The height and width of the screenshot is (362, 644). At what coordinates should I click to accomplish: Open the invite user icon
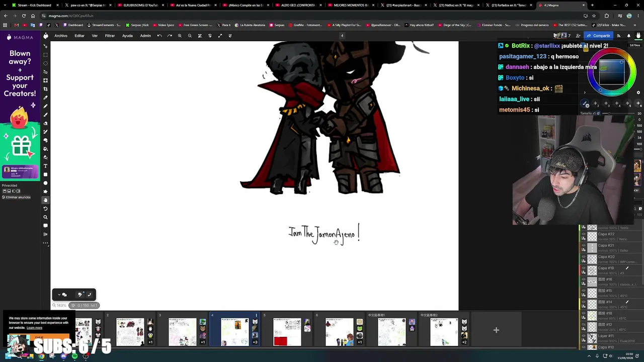click(578, 36)
